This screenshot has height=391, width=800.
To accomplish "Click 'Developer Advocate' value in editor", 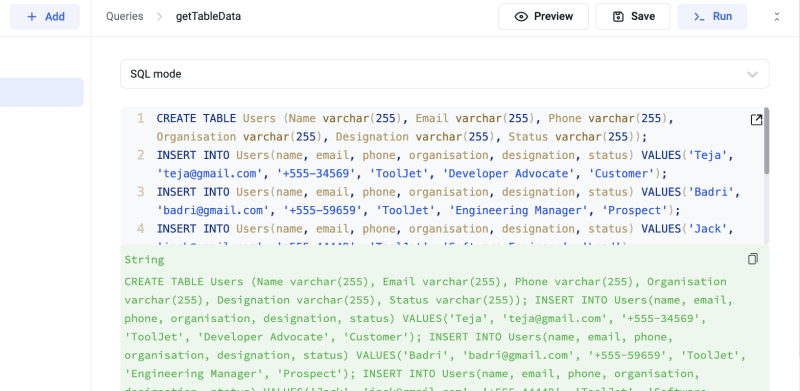I will point(508,174).
